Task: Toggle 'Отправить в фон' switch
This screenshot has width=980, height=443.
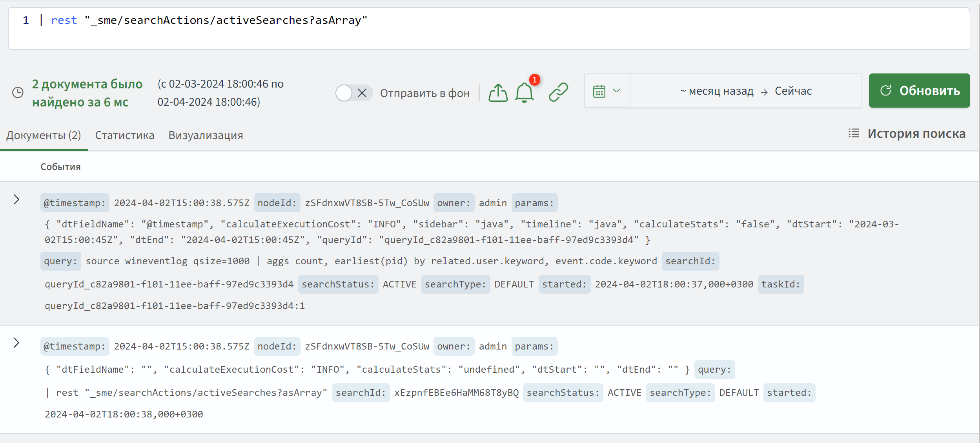Action: click(x=353, y=93)
